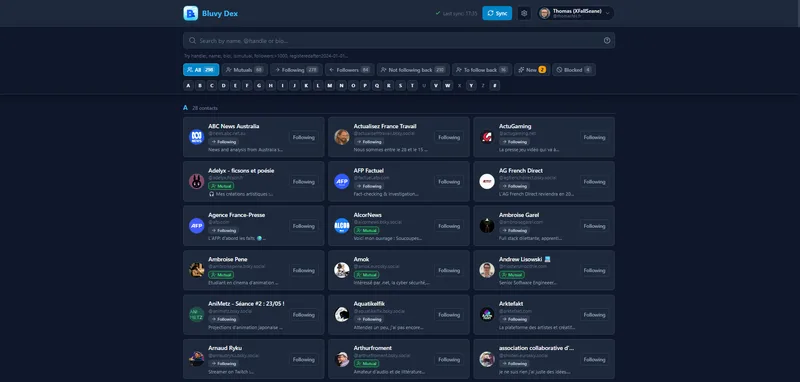Select the All 298 filter tab

[201, 70]
